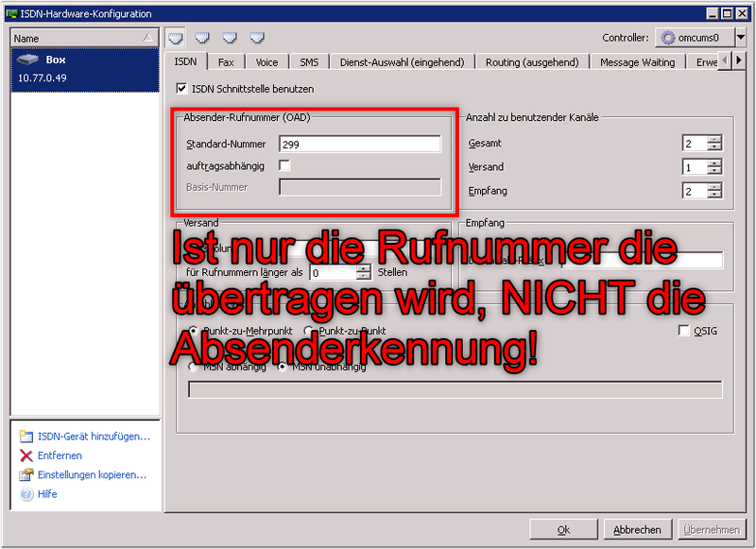
Task: Click the ISDN-Gerät hinzufügen icon
Action: (23, 436)
